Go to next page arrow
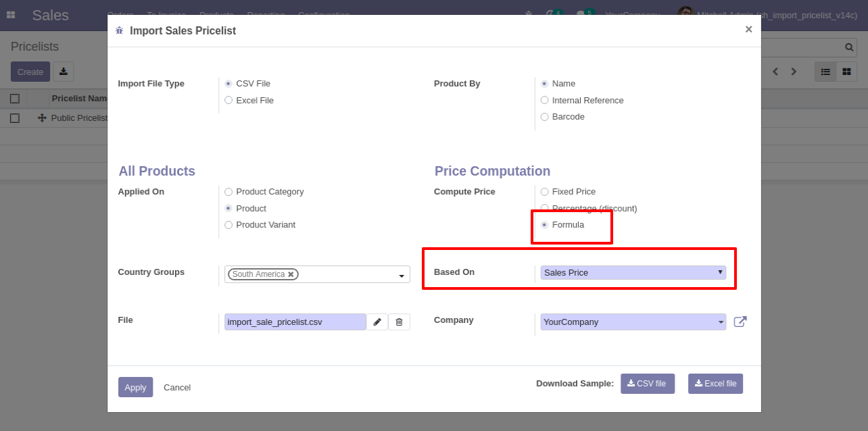 pyautogui.click(x=794, y=72)
